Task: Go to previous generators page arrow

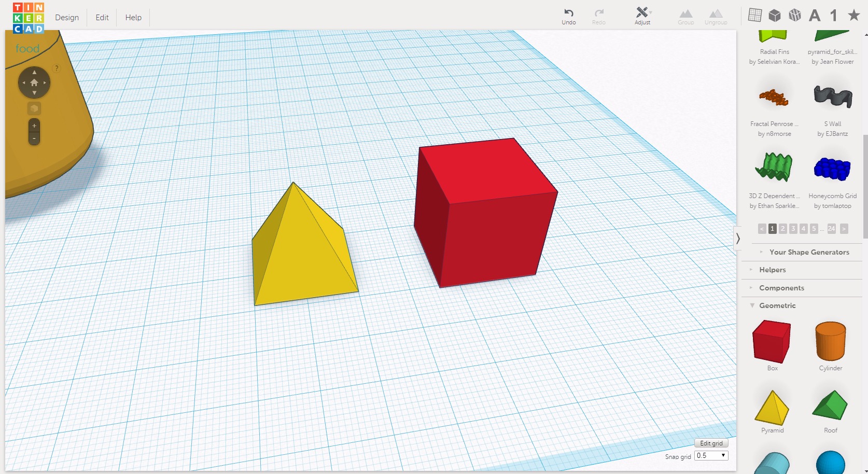Action: tap(762, 229)
